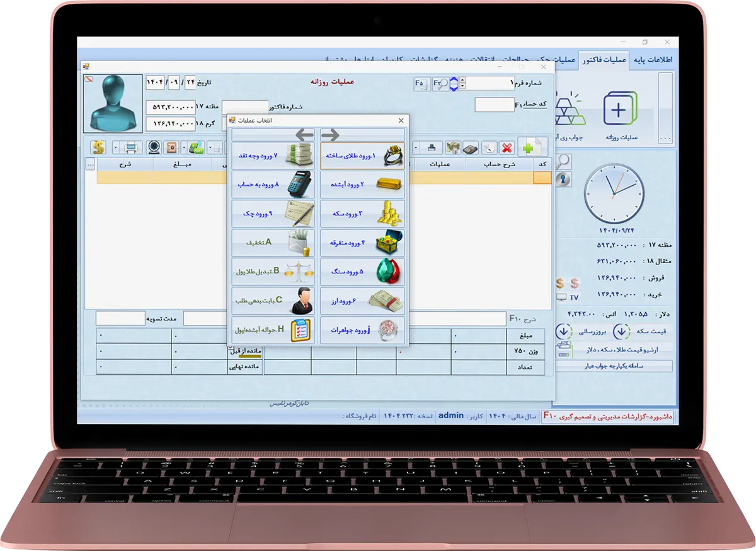
Task: Expand the dropdown left of the dollar icon
Action: (116, 147)
